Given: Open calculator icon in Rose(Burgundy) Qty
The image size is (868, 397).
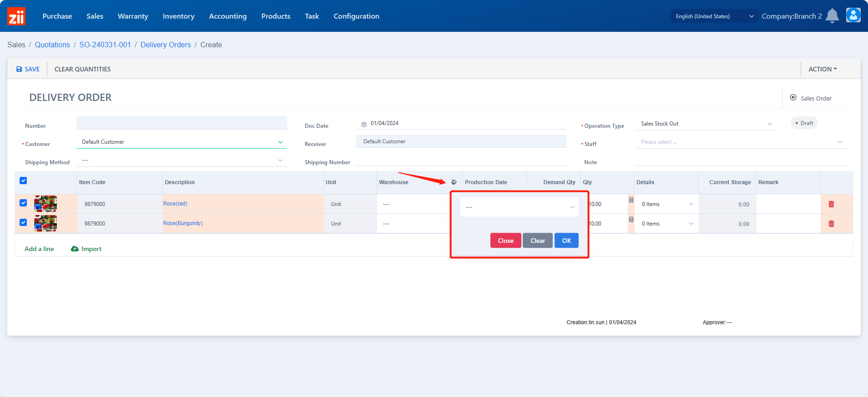Looking at the screenshot, I should pyautogui.click(x=631, y=220).
